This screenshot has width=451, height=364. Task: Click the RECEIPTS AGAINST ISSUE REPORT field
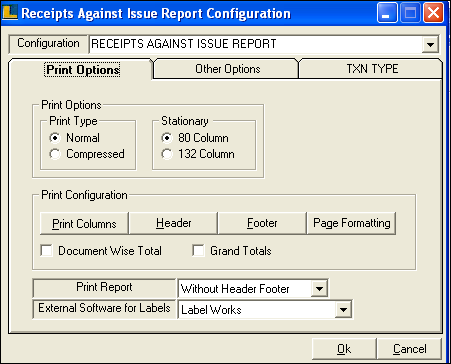(256, 44)
